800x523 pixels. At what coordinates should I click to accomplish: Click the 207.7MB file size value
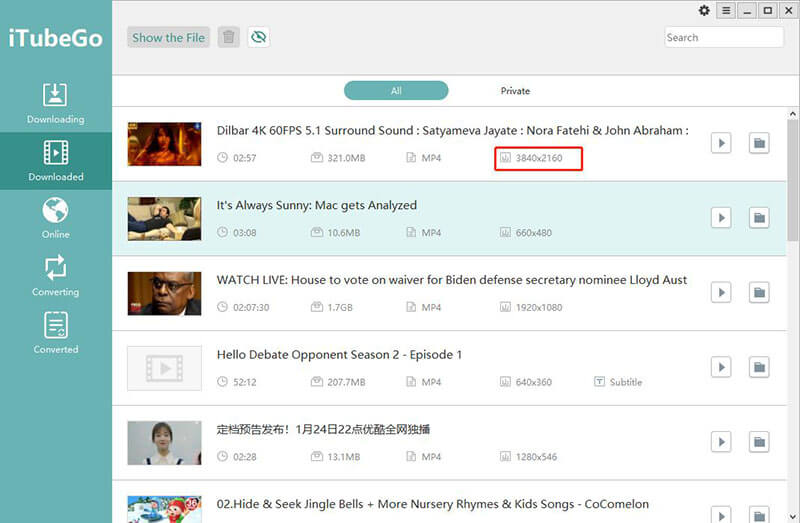(x=346, y=382)
